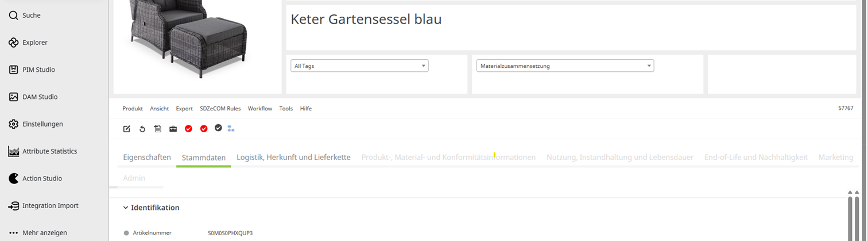868x241 pixels.
Task: Open the Workflow menu
Action: click(260, 108)
